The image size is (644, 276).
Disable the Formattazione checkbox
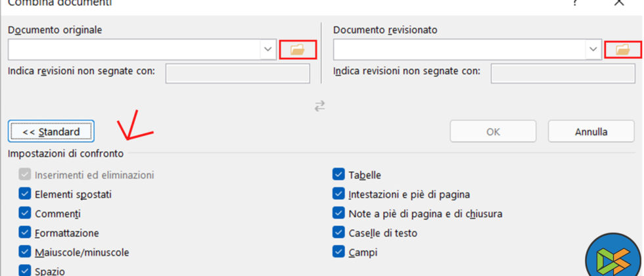pyautogui.click(x=25, y=233)
